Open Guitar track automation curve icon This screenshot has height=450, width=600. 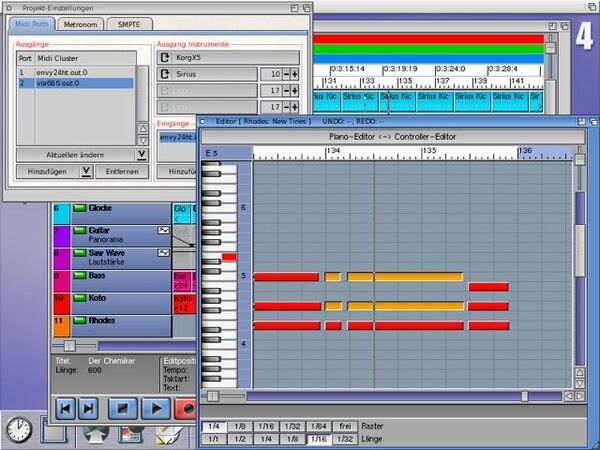(163, 230)
